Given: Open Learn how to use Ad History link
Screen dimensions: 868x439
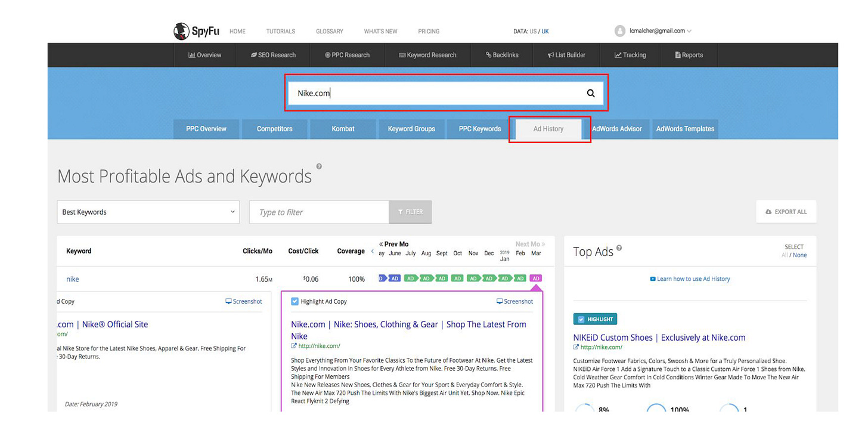Looking at the screenshot, I should coord(690,279).
